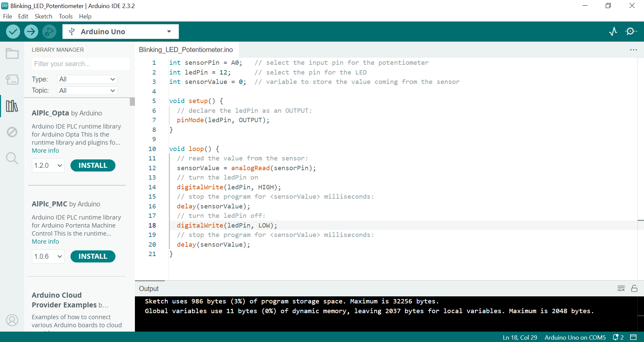The height and width of the screenshot is (342, 644).
Task: Click line number 12 in gutter
Action: pos(152,168)
